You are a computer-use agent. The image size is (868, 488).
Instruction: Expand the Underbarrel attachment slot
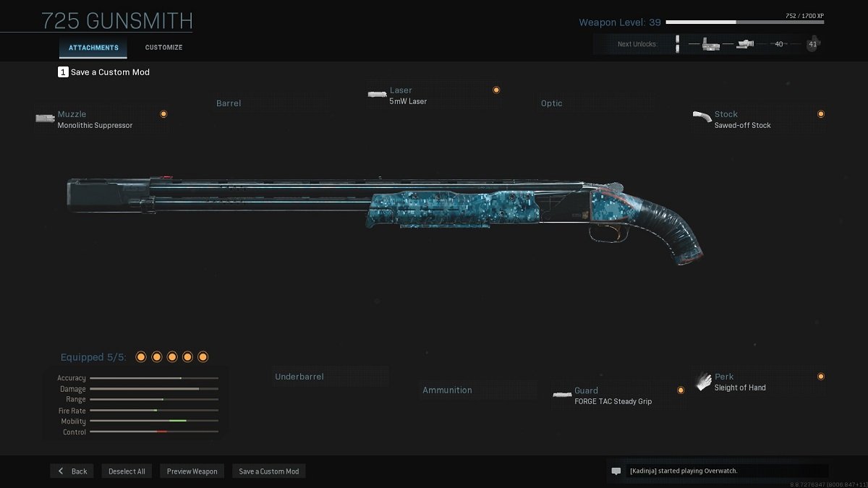pyautogui.click(x=299, y=377)
